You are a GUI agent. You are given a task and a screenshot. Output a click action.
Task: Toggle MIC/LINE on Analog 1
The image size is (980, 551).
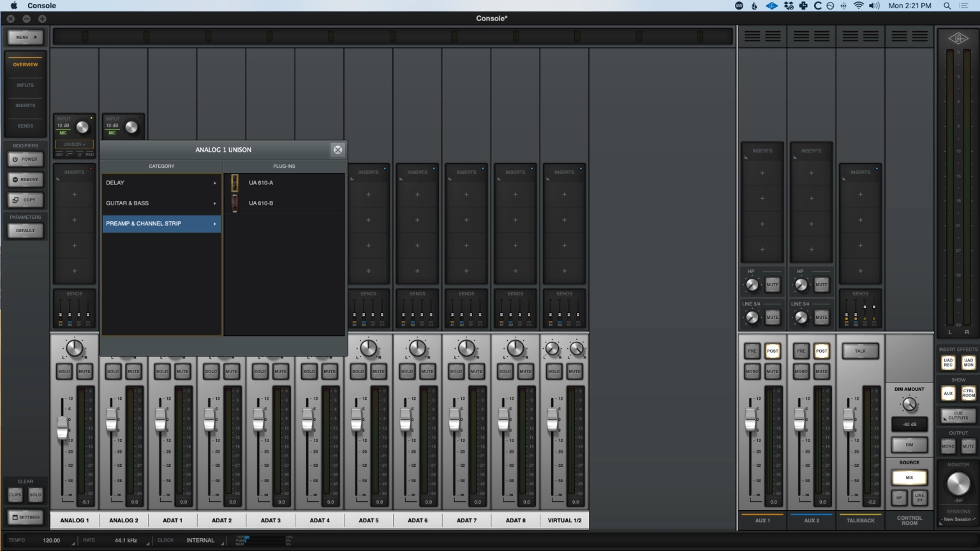tap(63, 133)
